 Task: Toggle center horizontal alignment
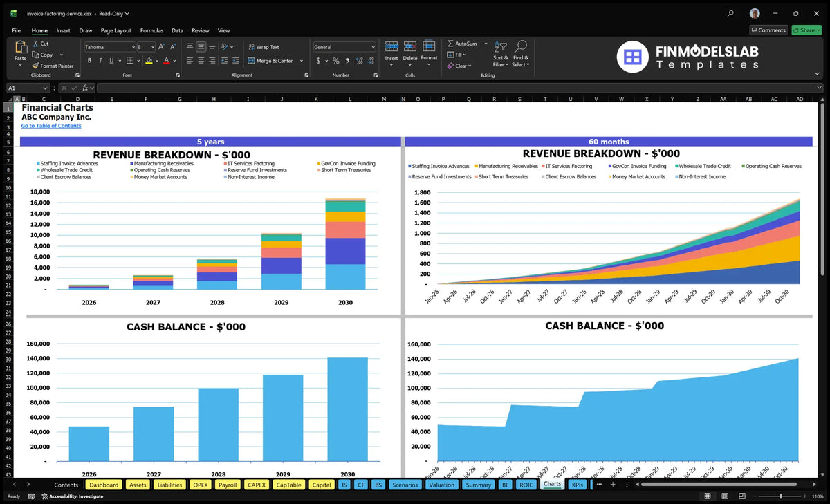201,61
